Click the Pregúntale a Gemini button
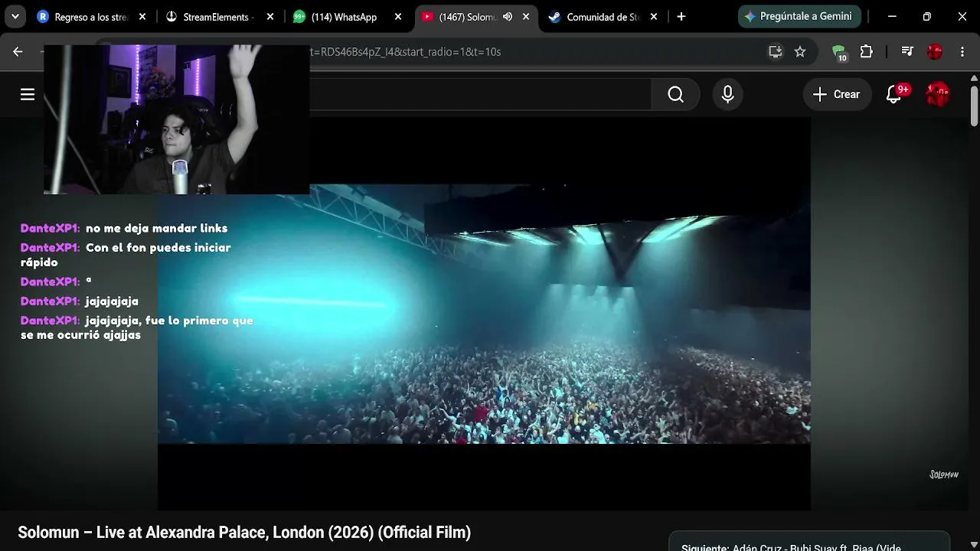980x551 pixels. 799,16
